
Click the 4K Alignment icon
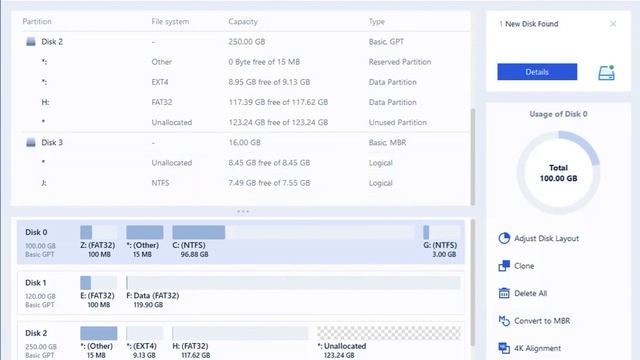pos(504,348)
